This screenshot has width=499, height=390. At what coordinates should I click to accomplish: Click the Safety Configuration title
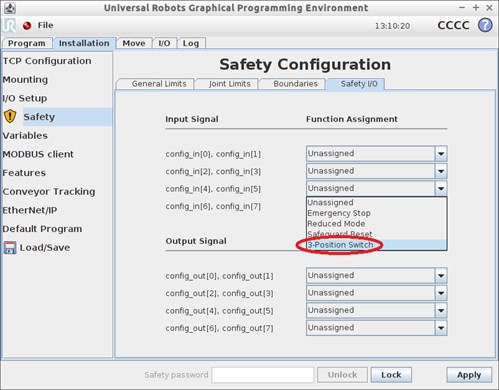305,65
